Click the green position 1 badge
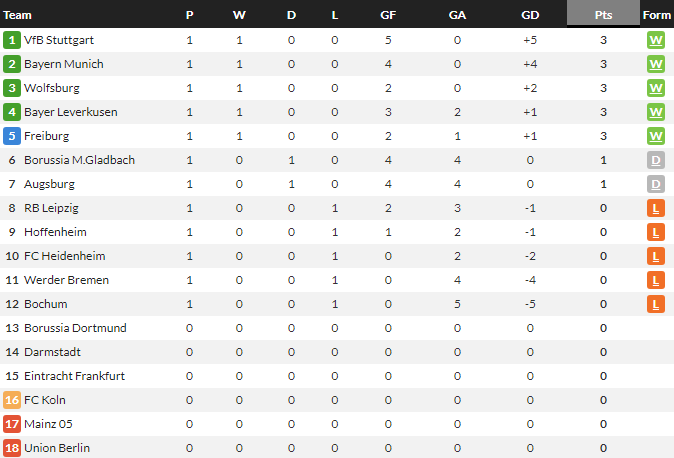Viewport: 674px width, 458px height. pos(12,40)
